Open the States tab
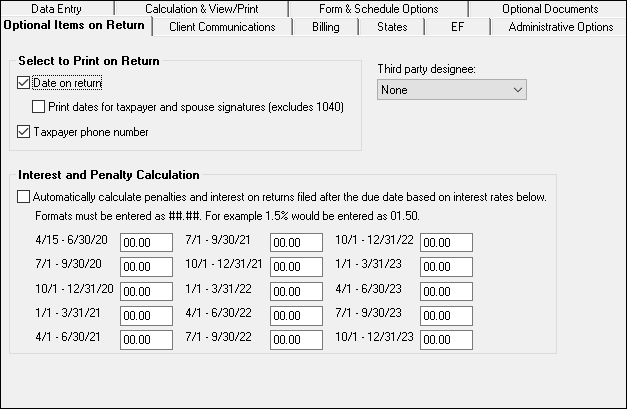This screenshot has height=409, width=627. (x=390, y=27)
